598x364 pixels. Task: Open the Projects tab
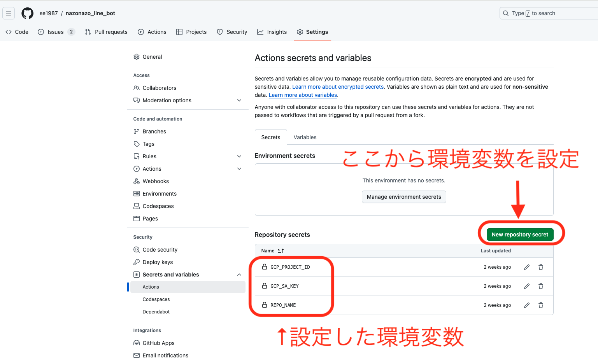[x=191, y=32]
